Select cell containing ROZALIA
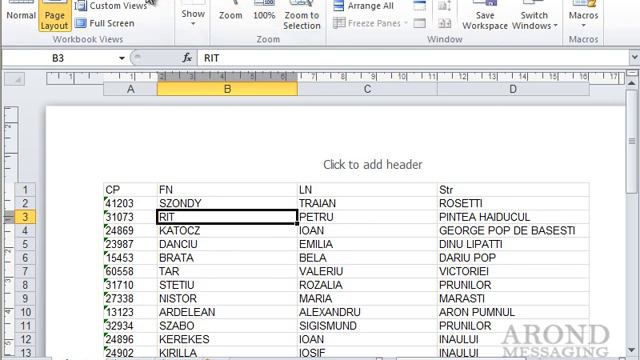Screen dimensions: 640x360 (367, 285)
